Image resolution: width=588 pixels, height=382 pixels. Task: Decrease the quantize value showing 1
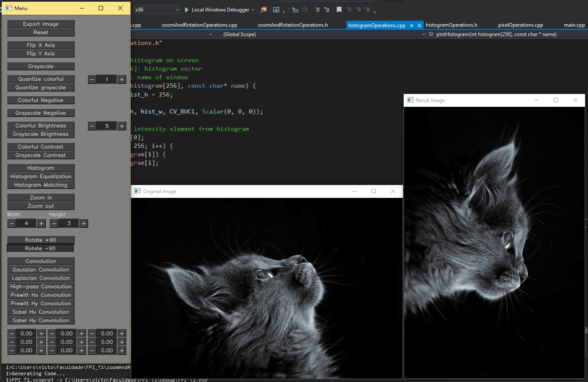(92, 79)
